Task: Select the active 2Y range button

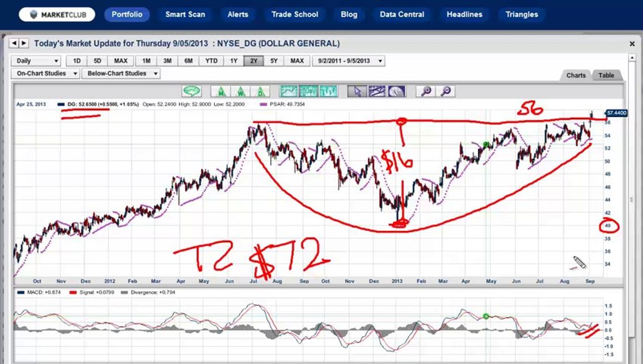Action: [x=253, y=61]
